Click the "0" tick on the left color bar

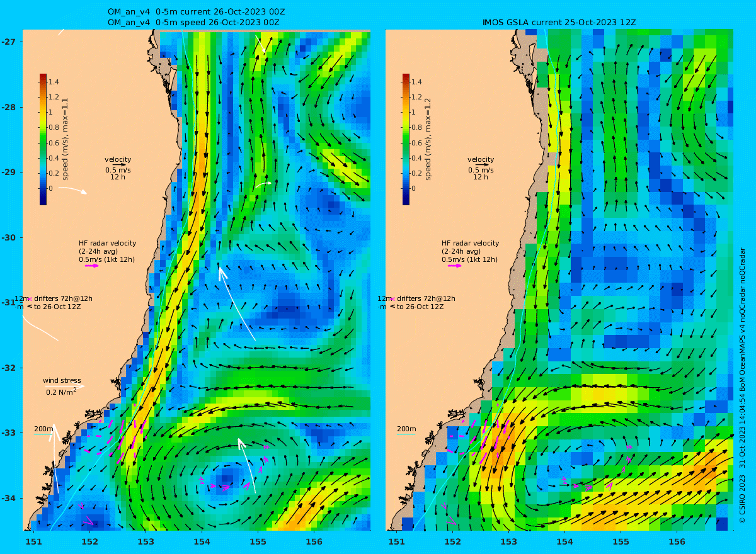pyautogui.click(x=52, y=188)
